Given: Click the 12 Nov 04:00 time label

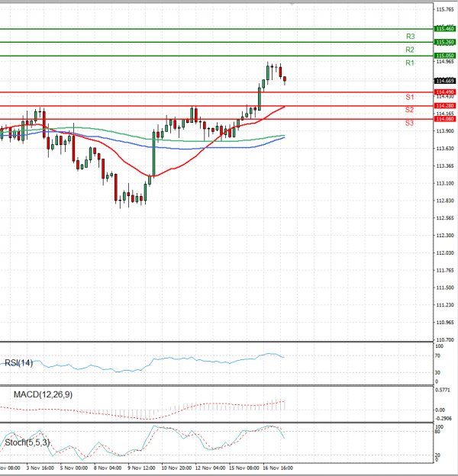Looking at the screenshot, I should click(x=210, y=468).
